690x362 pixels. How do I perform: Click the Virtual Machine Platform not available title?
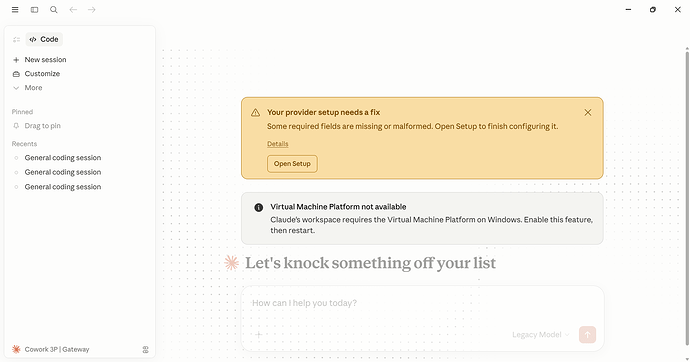click(338, 207)
